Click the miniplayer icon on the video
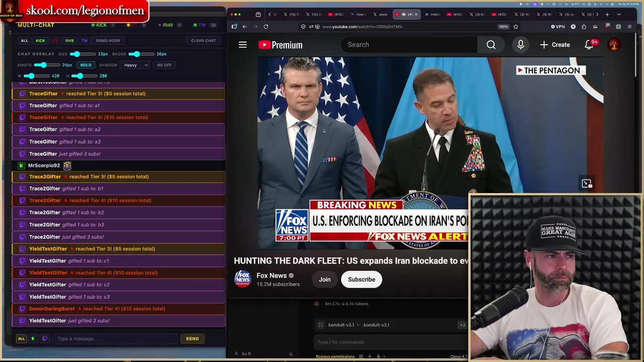 [587, 184]
